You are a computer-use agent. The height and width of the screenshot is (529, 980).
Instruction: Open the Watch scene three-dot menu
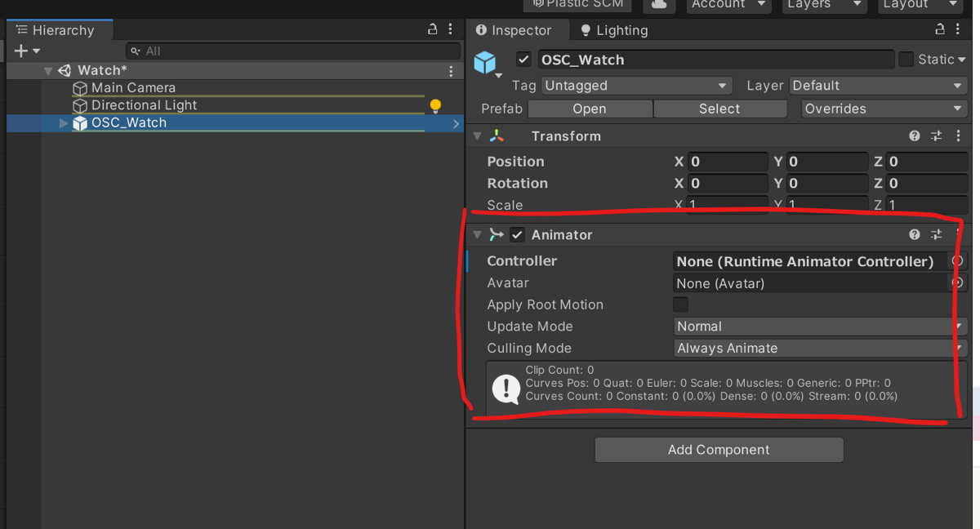click(451, 71)
